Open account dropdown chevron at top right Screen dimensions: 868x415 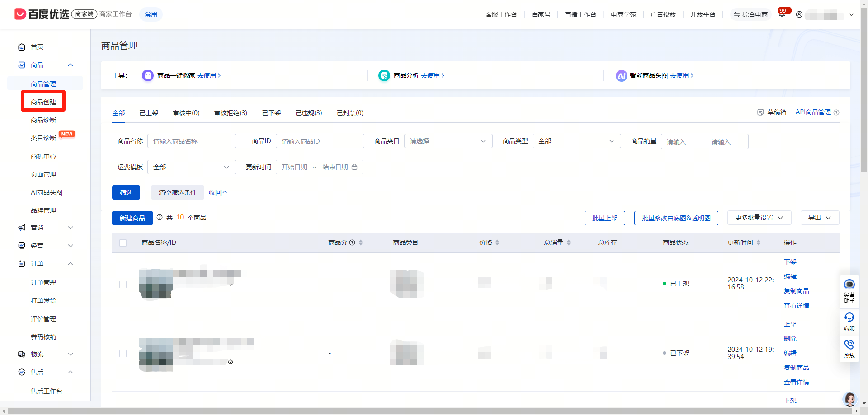click(x=851, y=14)
